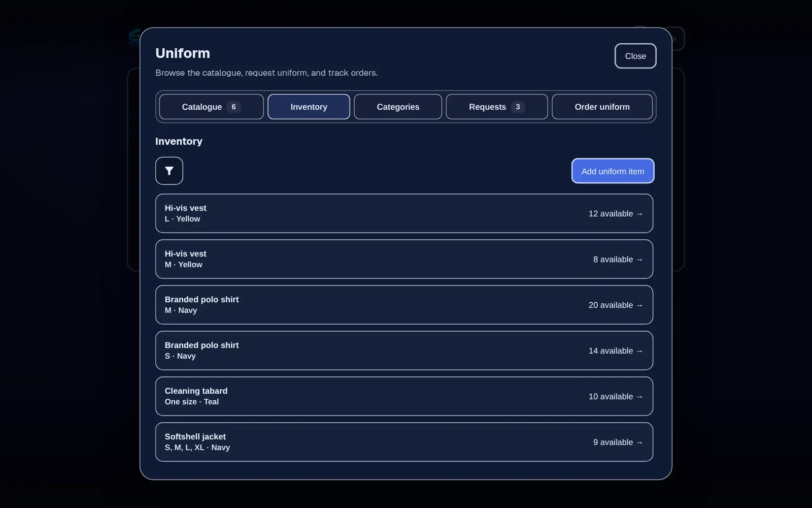Image resolution: width=812 pixels, height=508 pixels.
Task: View the Requests tab
Action: (x=497, y=107)
